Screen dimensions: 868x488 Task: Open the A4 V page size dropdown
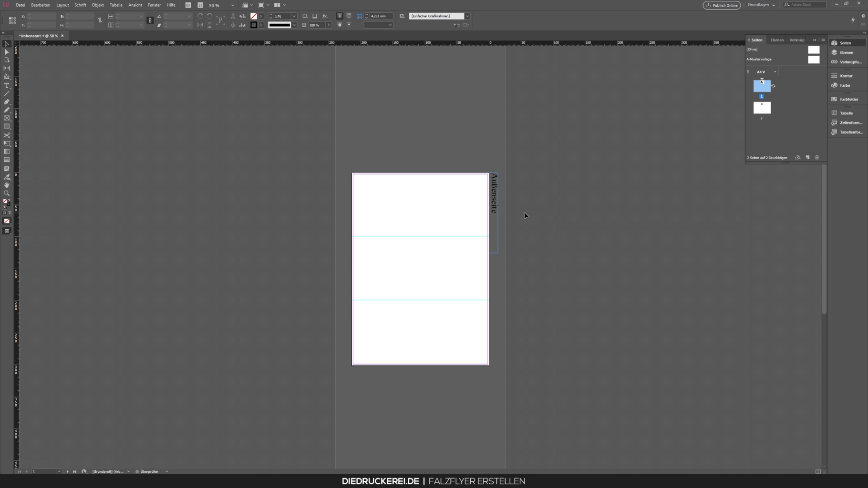(775, 72)
